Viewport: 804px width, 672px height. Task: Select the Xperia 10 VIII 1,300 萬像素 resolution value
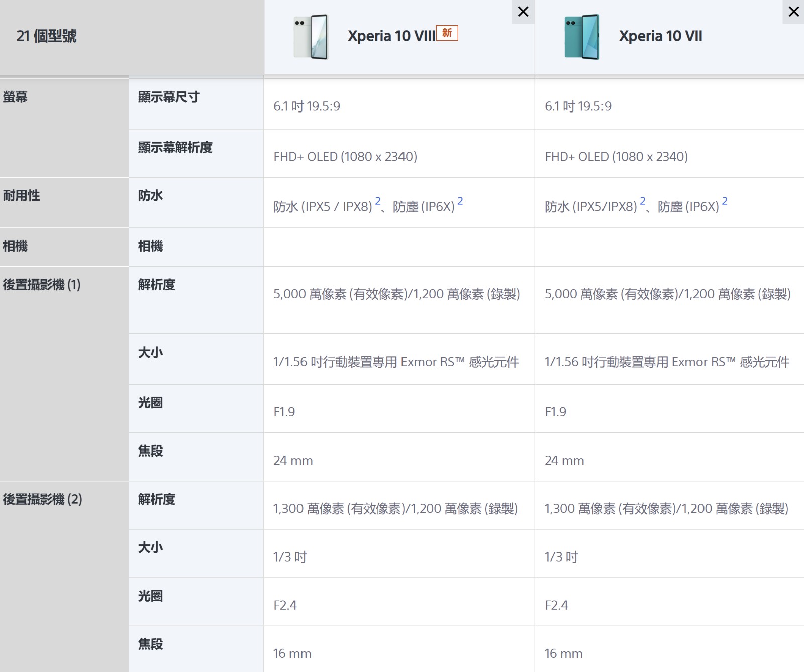click(x=395, y=509)
